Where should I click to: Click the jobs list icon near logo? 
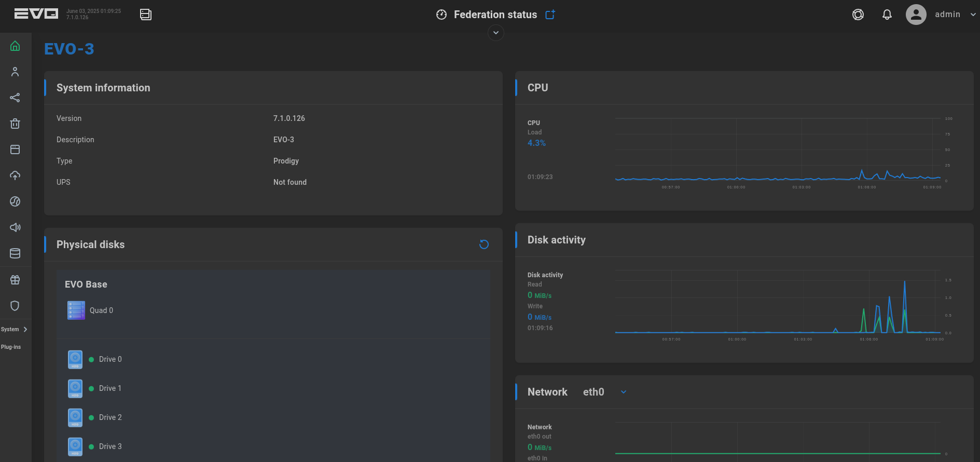[x=146, y=15]
